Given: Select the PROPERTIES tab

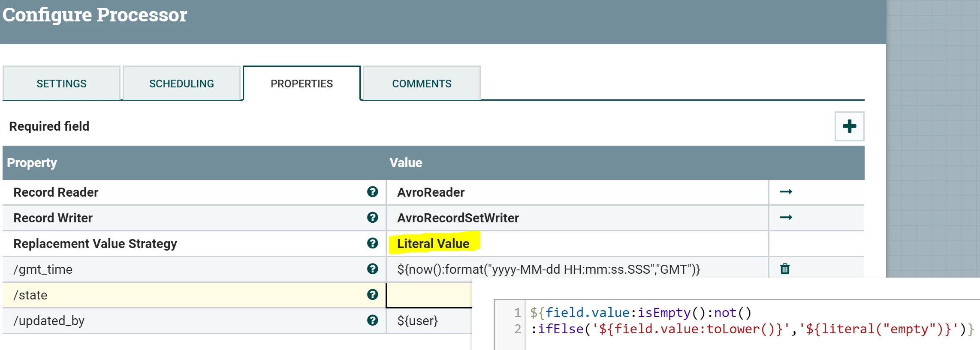Looking at the screenshot, I should [302, 83].
